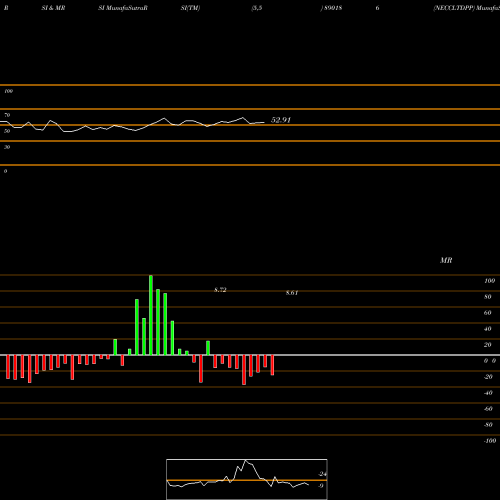
Task: Click the RSI left axis label "30"
Action: (7, 147)
